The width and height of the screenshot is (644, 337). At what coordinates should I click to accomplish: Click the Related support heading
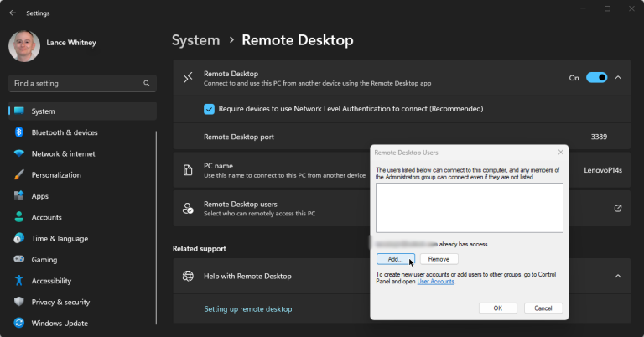click(x=200, y=249)
